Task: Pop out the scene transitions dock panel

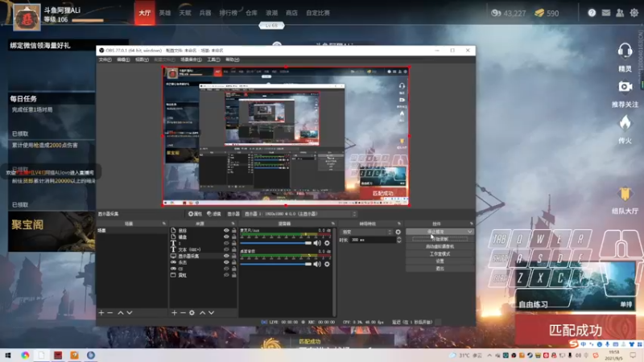Action: click(398, 224)
